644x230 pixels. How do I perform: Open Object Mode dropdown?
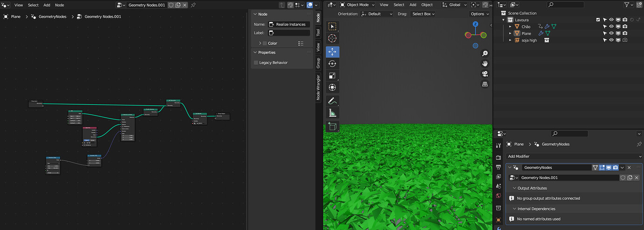pyautogui.click(x=357, y=5)
